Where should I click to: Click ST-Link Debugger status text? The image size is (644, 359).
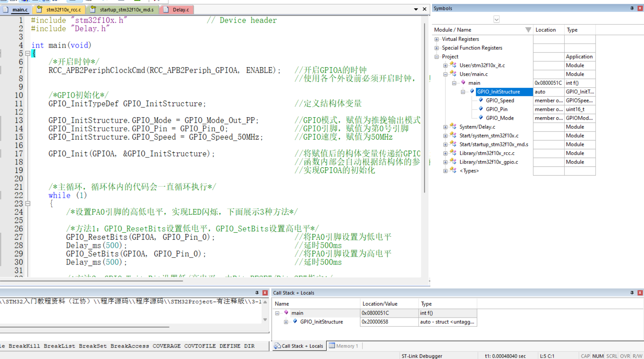422,356
